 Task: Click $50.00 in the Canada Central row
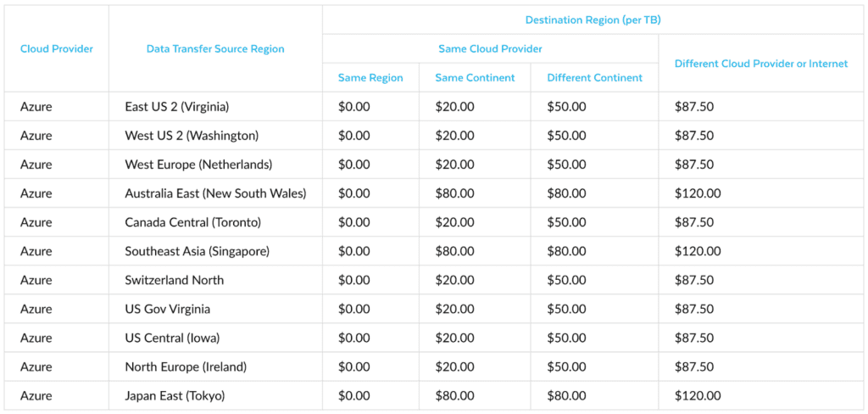pyautogui.click(x=566, y=222)
